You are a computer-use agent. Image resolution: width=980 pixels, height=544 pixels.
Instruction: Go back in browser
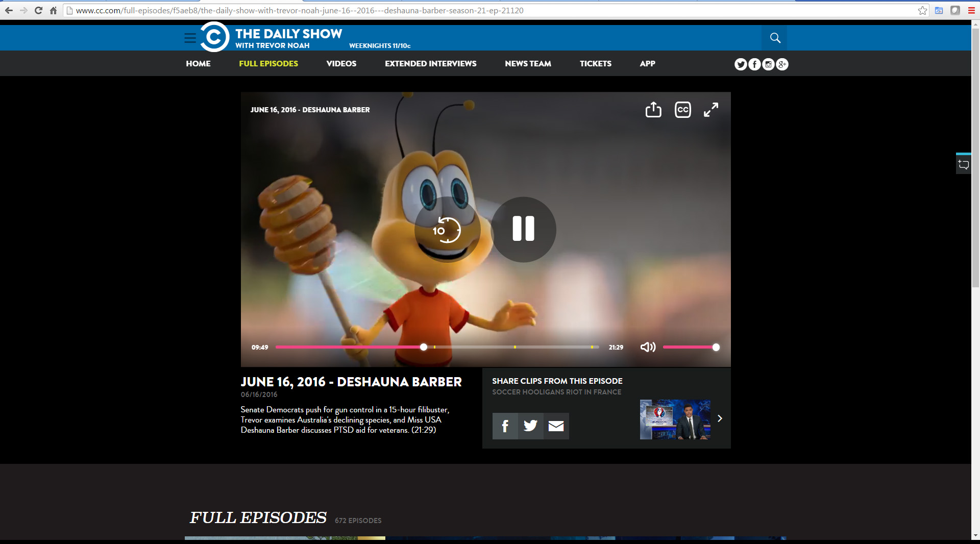click(x=9, y=10)
